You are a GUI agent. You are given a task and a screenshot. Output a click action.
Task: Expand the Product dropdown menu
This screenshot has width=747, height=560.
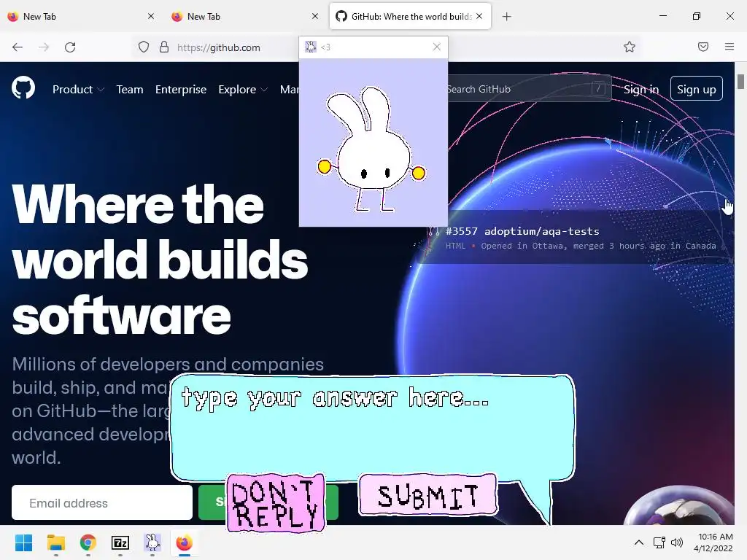coord(78,90)
